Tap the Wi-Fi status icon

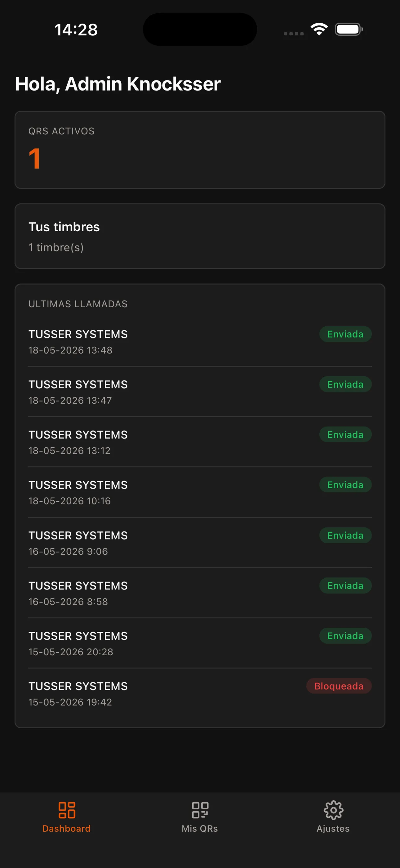pos(319,29)
